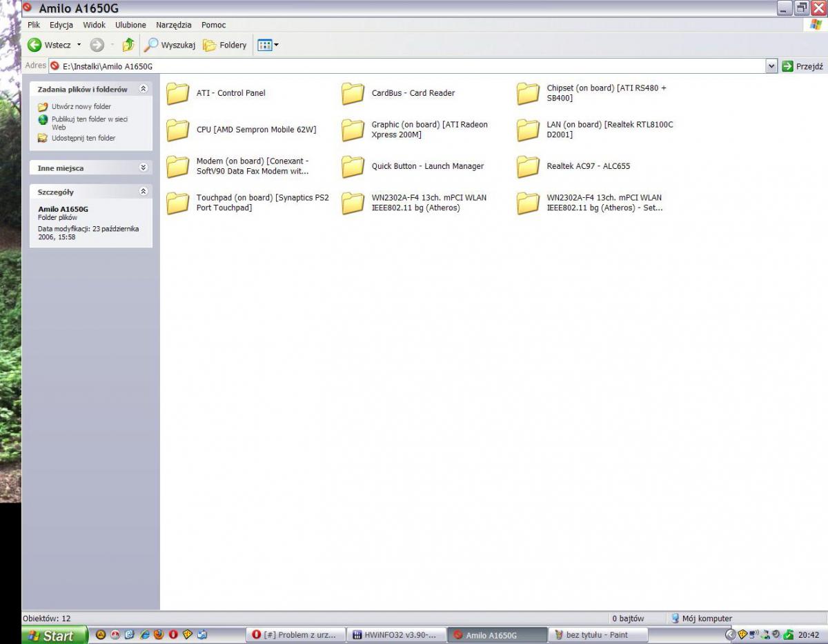Open the Plik menu
Image resolution: width=828 pixels, height=644 pixels.
[x=34, y=25]
